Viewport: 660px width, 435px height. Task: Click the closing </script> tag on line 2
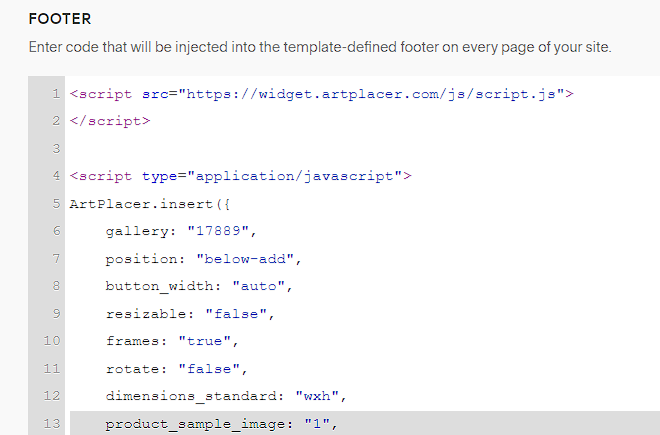(110, 121)
